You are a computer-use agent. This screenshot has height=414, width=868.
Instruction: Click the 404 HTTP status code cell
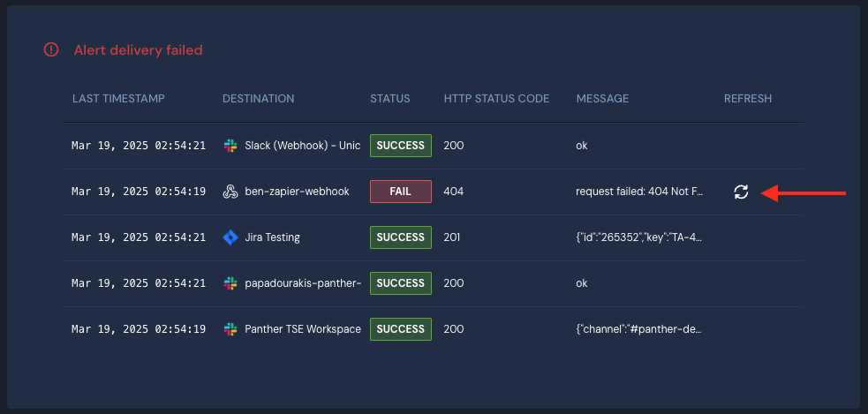[454, 192]
